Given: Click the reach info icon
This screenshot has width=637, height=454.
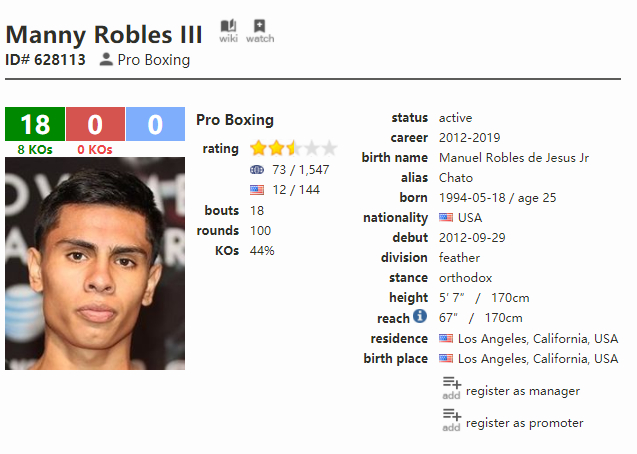Looking at the screenshot, I should (x=420, y=316).
